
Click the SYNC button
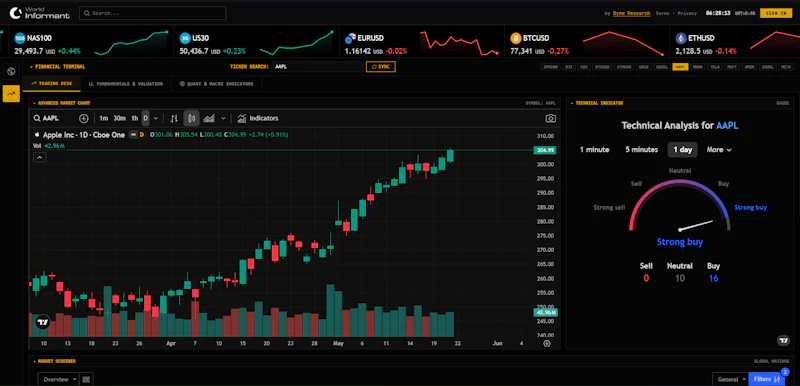click(x=381, y=67)
